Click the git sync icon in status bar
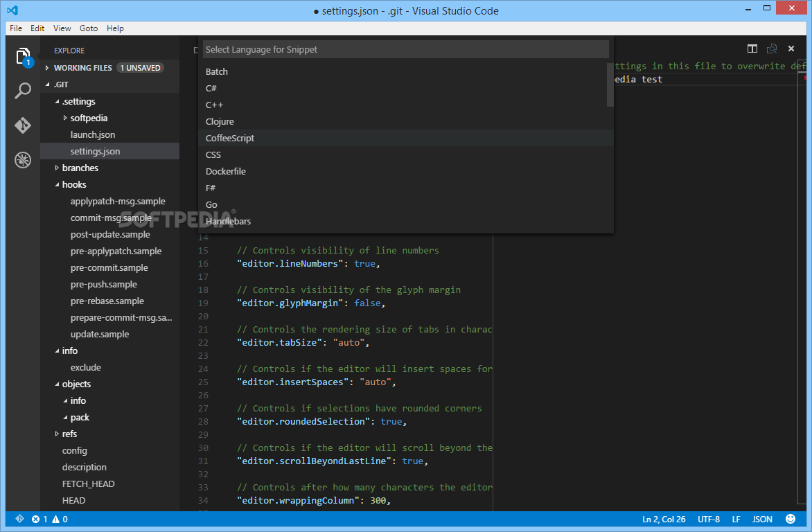 19,519
